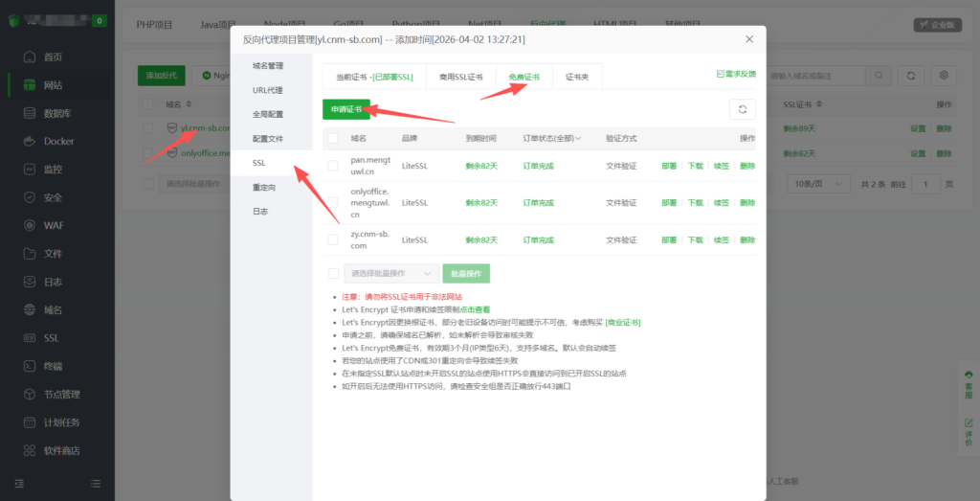Open 软件商店 software store in the sidebar
The image size is (980, 501).
(61, 451)
